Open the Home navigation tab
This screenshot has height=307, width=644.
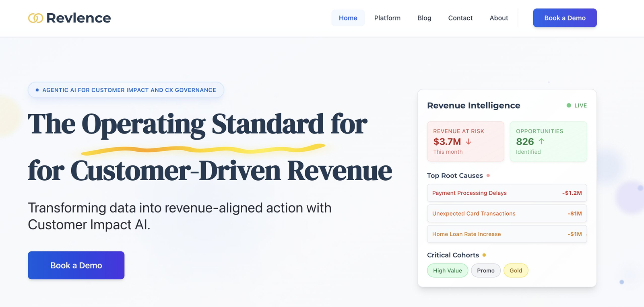pos(348,18)
